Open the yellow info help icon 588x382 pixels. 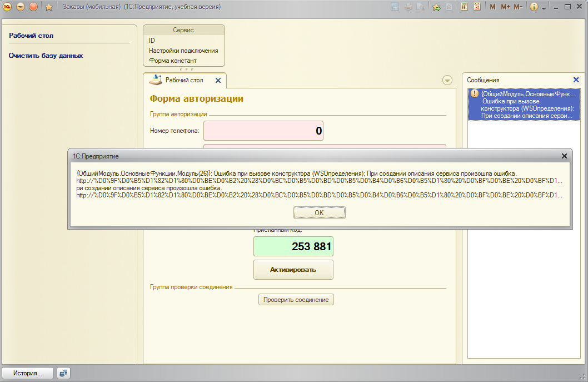tap(534, 7)
